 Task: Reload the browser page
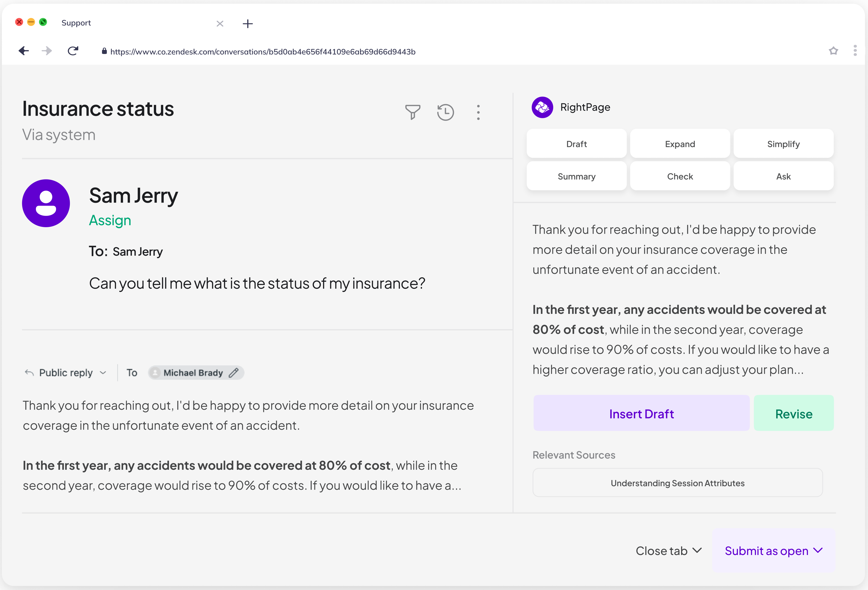coord(73,51)
